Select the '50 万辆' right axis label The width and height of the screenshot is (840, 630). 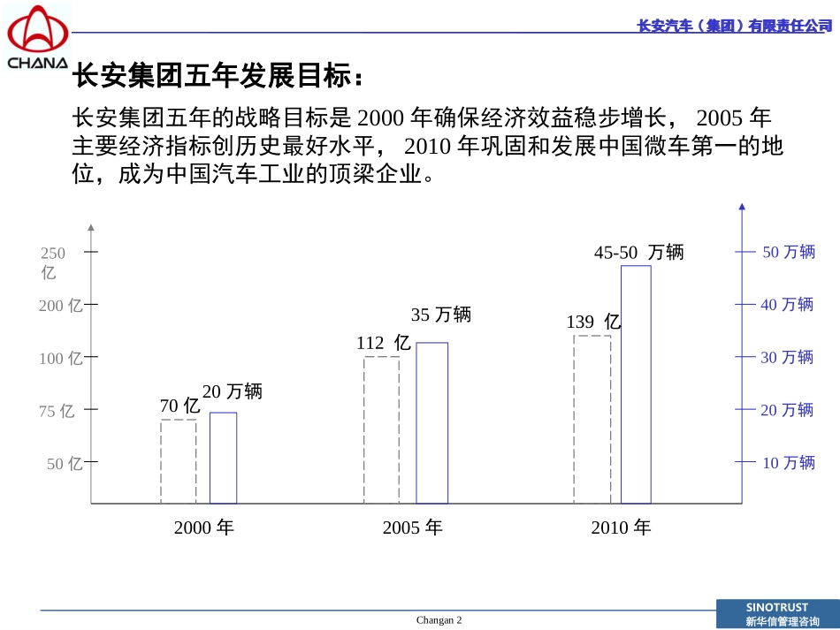789,252
